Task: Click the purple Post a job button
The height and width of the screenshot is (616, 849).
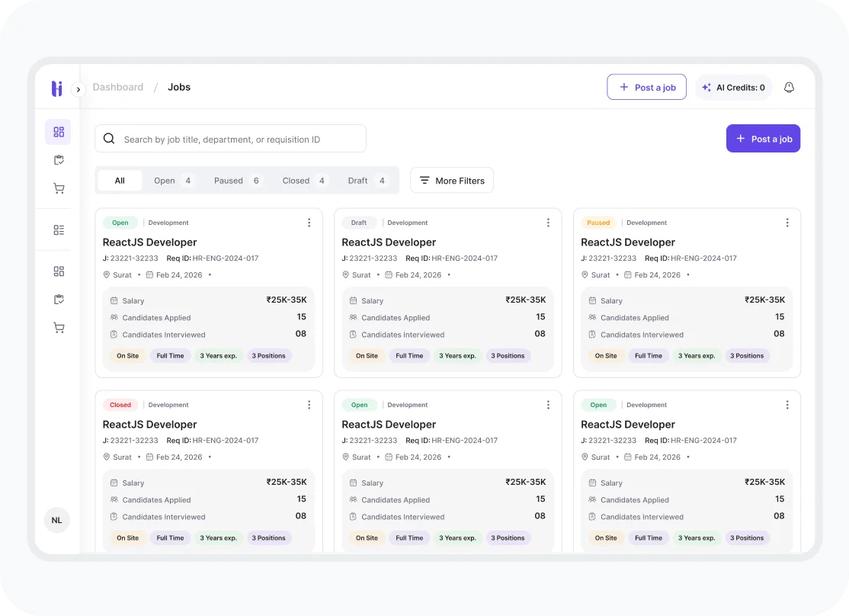Action: 763,138
